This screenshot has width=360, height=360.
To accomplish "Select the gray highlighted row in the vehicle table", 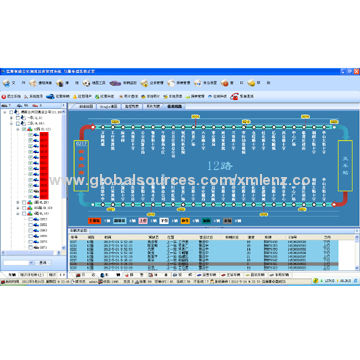I will click(204, 264).
